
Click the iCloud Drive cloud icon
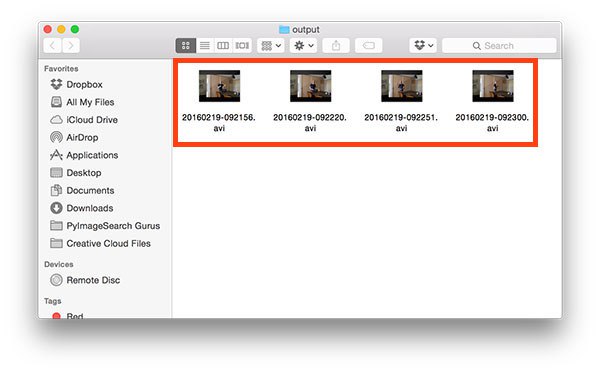pyautogui.click(x=56, y=120)
